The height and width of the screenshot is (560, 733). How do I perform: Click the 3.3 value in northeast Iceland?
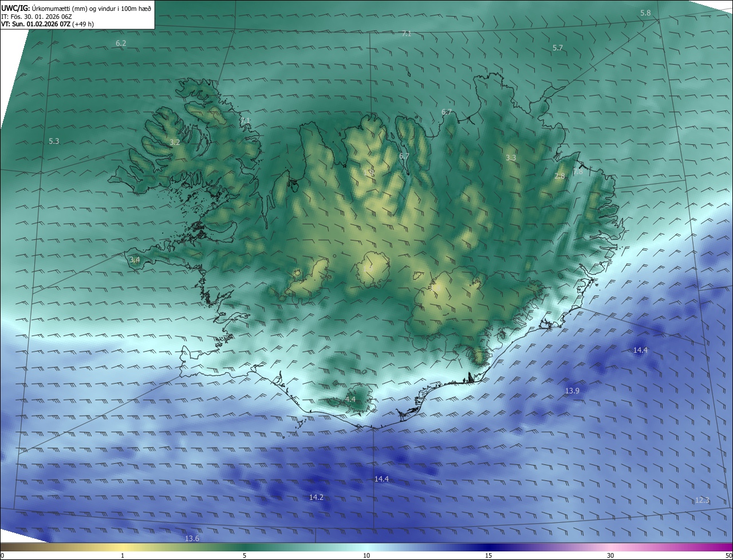pos(511,157)
